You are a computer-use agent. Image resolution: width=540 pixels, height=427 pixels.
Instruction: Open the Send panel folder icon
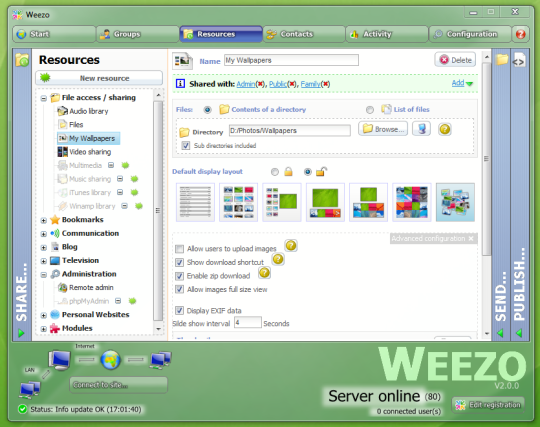(x=502, y=59)
